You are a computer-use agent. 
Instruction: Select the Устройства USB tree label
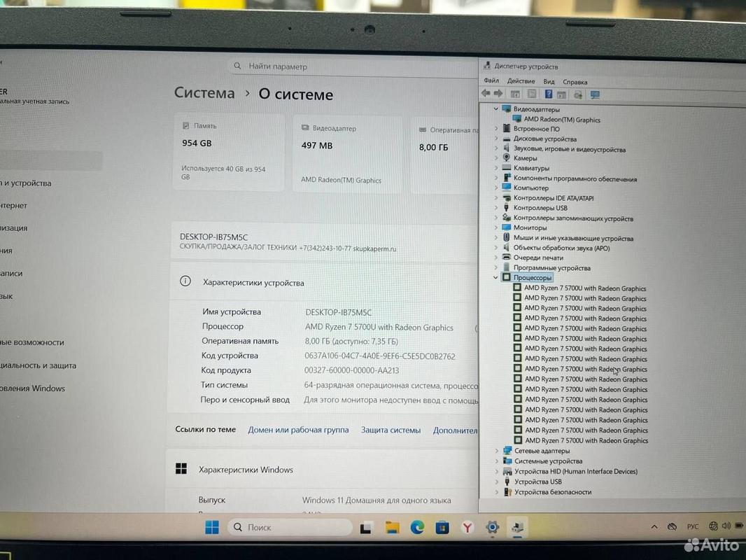pyautogui.click(x=538, y=482)
